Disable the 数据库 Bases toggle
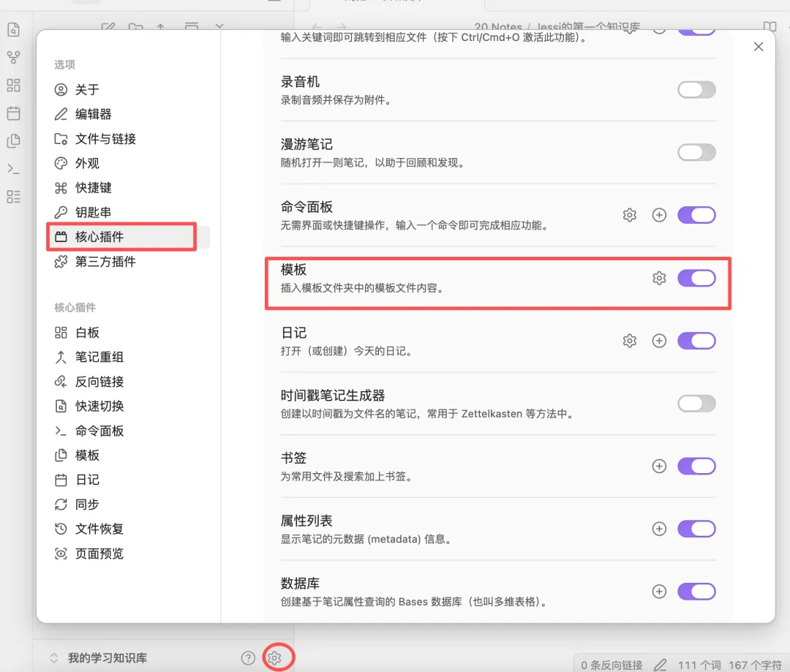Image resolution: width=790 pixels, height=672 pixels. coord(696,592)
